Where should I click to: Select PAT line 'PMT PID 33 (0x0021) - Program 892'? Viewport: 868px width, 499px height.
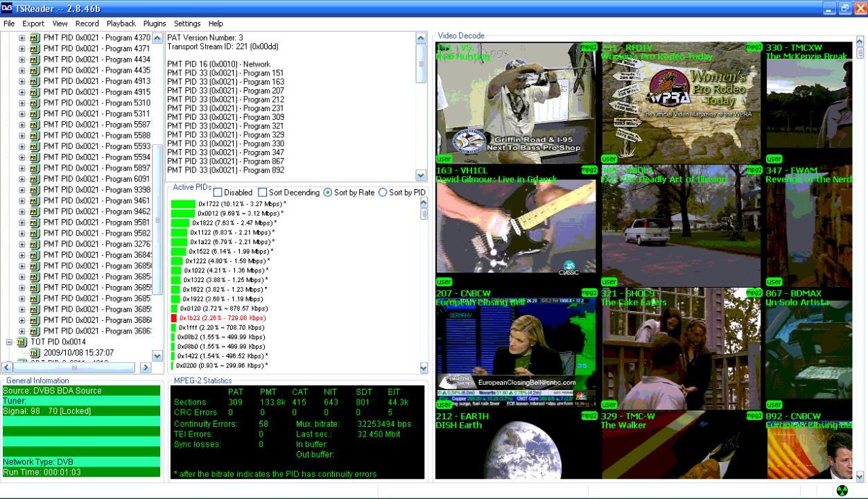click(226, 170)
